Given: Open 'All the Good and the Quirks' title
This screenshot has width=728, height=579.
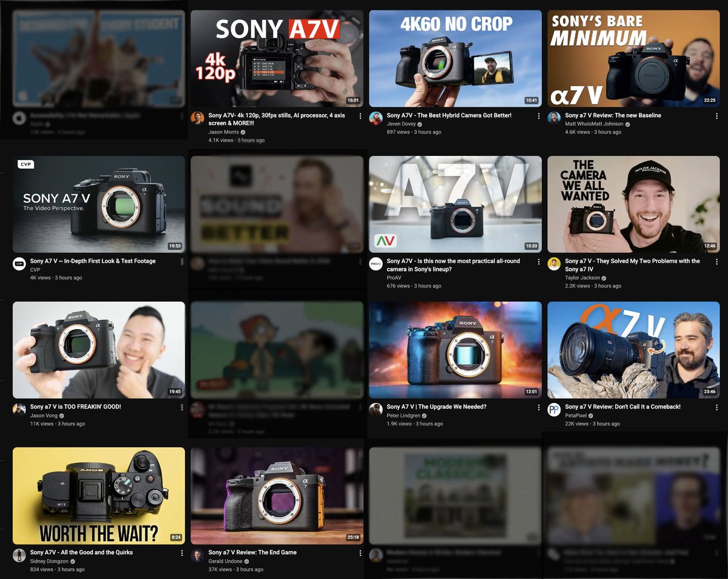Looking at the screenshot, I should 81,552.
